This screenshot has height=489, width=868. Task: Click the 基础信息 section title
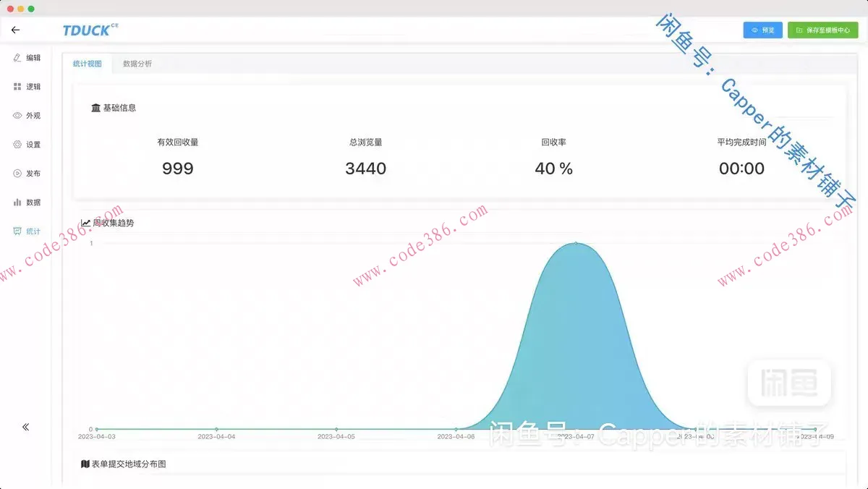click(x=119, y=108)
